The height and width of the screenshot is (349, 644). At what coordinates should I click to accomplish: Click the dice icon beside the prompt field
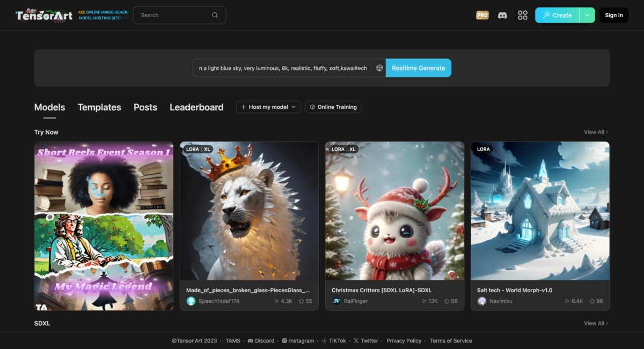coord(379,68)
